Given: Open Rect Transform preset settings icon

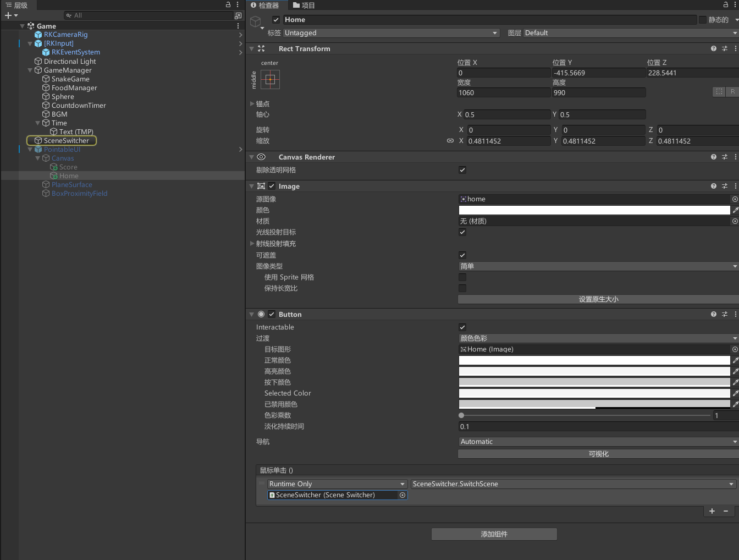Looking at the screenshot, I should coord(725,48).
